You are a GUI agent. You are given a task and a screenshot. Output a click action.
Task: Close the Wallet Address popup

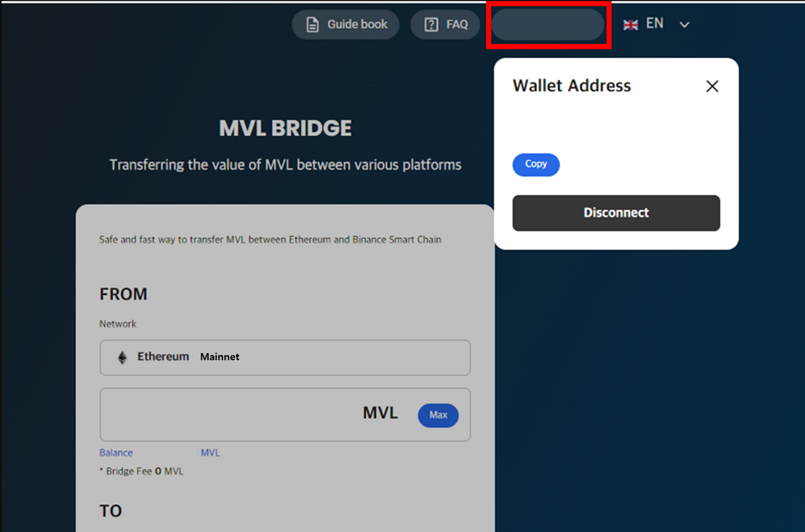point(712,86)
